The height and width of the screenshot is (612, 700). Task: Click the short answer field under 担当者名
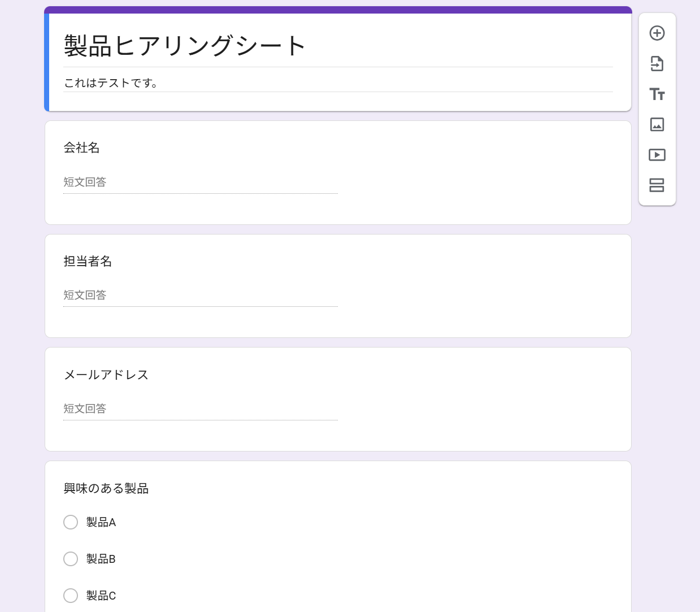[200, 296]
